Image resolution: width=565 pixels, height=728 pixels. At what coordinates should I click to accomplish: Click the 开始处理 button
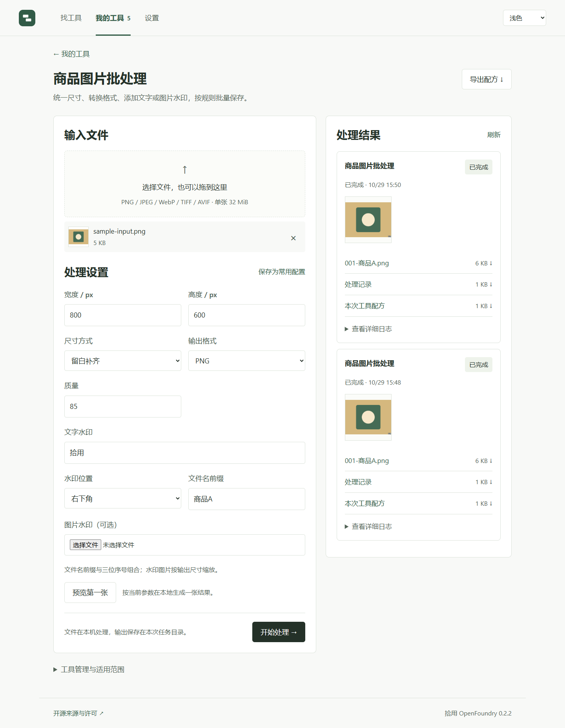point(279,632)
